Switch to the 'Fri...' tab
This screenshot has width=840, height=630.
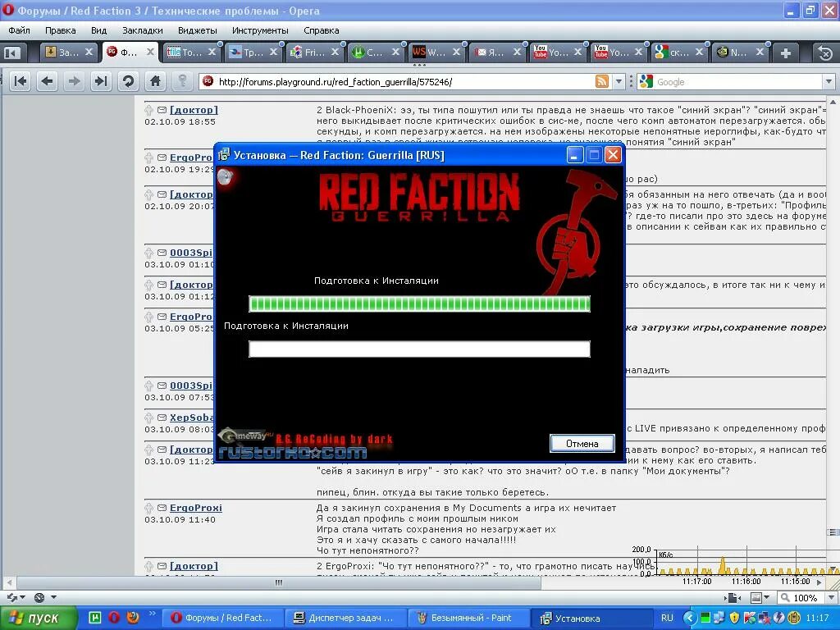tap(314, 52)
